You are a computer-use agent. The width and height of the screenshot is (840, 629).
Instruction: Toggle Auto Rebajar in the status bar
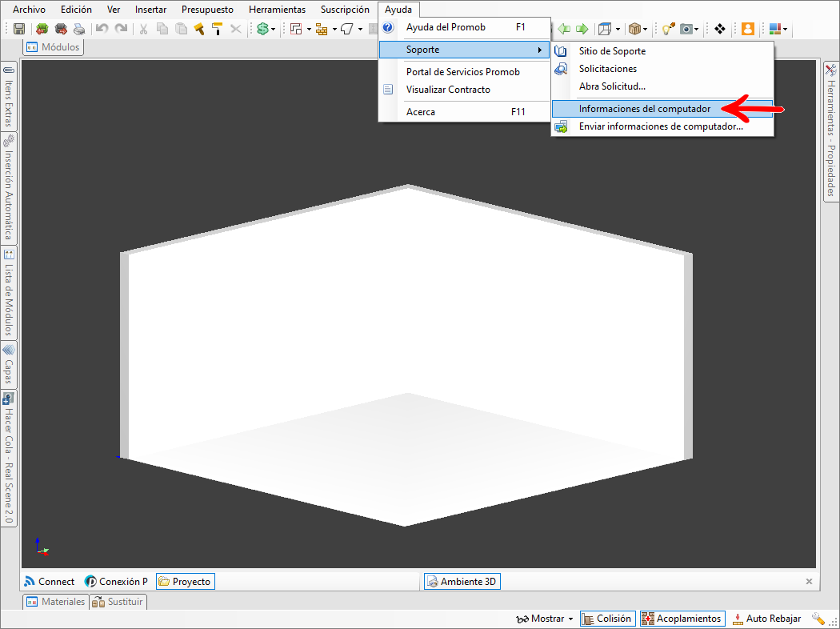766,619
